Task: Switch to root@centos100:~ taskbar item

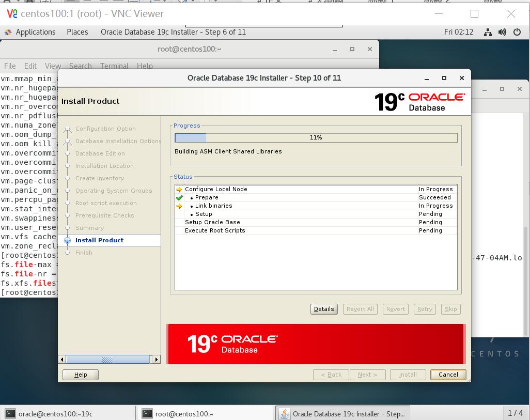Action: pos(205,414)
